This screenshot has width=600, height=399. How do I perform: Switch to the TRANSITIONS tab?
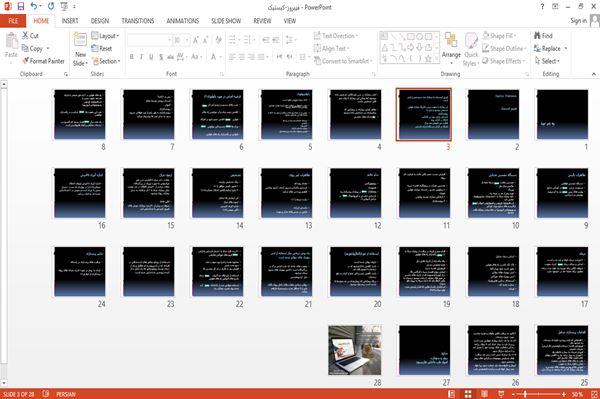pyautogui.click(x=138, y=21)
